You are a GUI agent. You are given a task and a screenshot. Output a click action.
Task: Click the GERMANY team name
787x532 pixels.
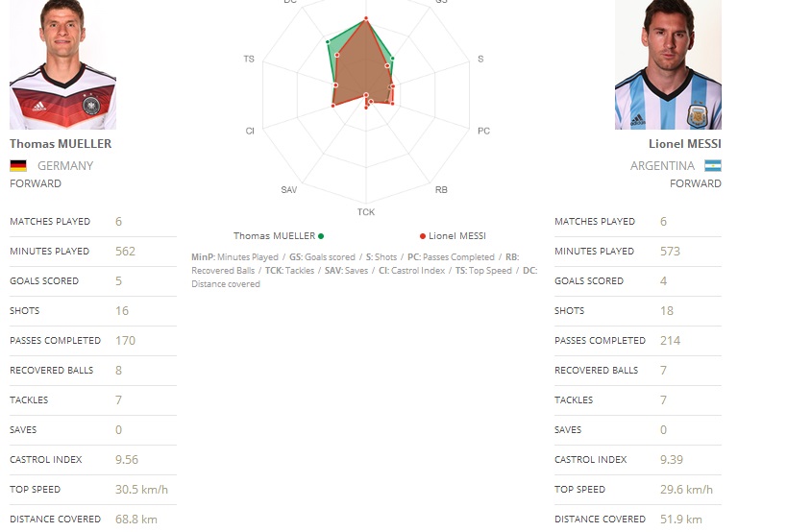65,165
